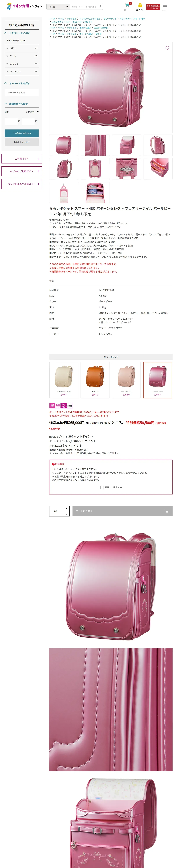Select the ミルキーホワイト color swatch

[64, 380]
